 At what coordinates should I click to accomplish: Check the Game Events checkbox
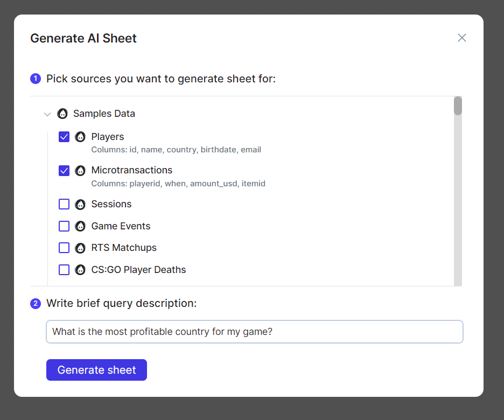[x=64, y=226]
